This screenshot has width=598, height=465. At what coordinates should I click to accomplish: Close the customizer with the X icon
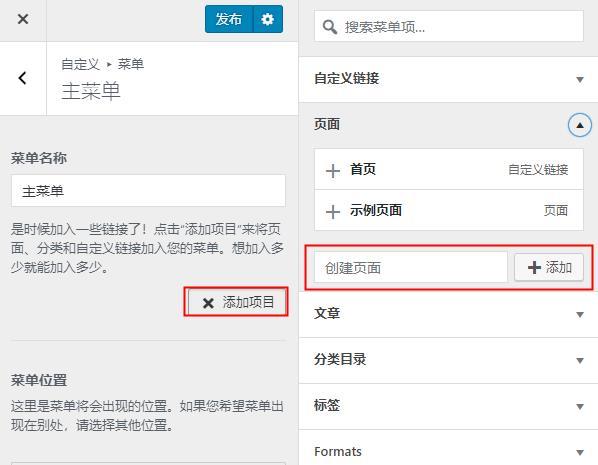pos(23,19)
